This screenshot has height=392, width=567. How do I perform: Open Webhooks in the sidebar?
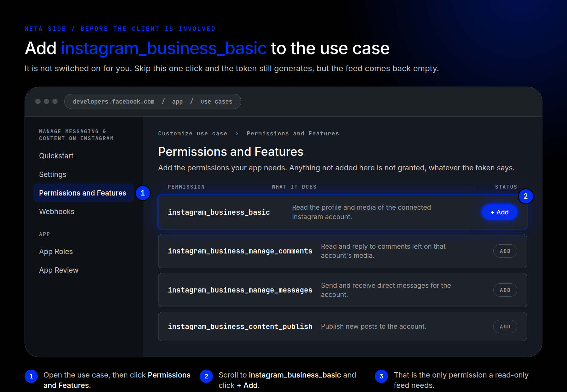57,212
